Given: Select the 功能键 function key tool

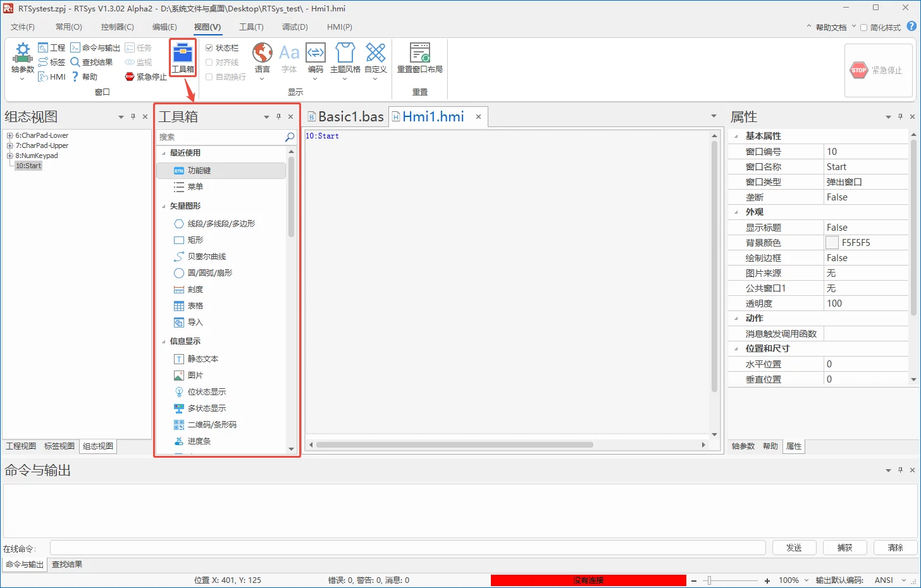Looking at the screenshot, I should [221, 171].
